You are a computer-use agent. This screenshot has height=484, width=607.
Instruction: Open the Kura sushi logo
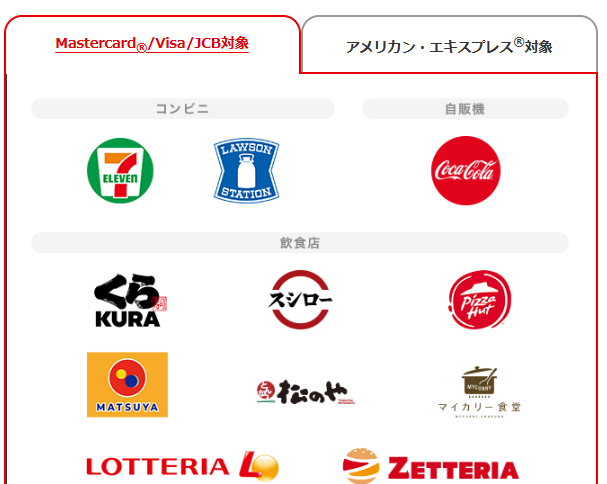(x=130, y=300)
